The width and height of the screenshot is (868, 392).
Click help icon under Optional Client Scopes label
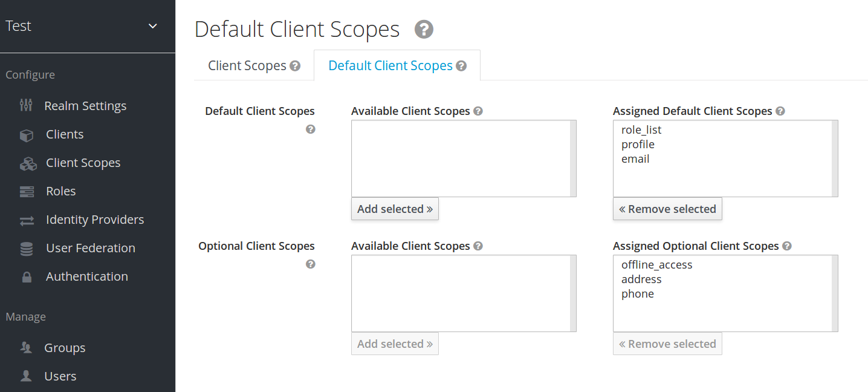click(311, 264)
